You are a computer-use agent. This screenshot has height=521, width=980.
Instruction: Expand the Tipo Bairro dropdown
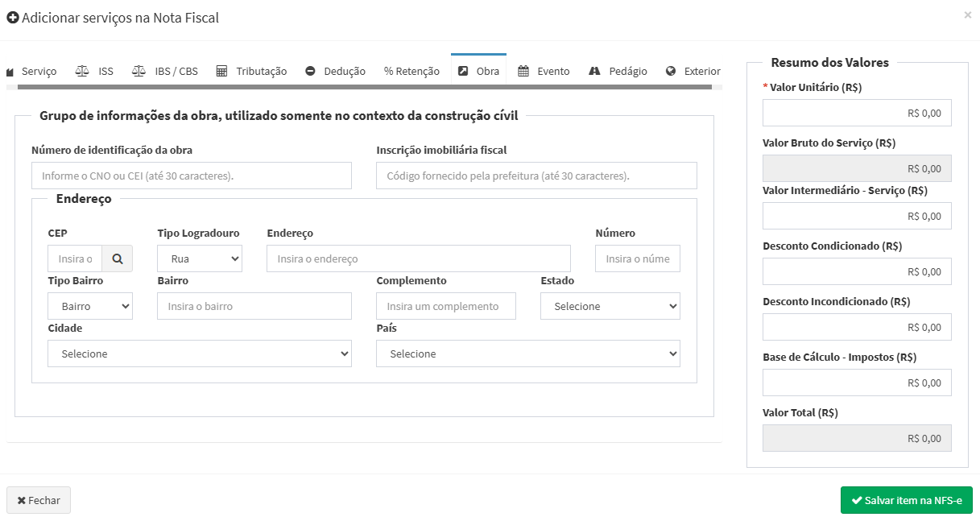tap(90, 306)
